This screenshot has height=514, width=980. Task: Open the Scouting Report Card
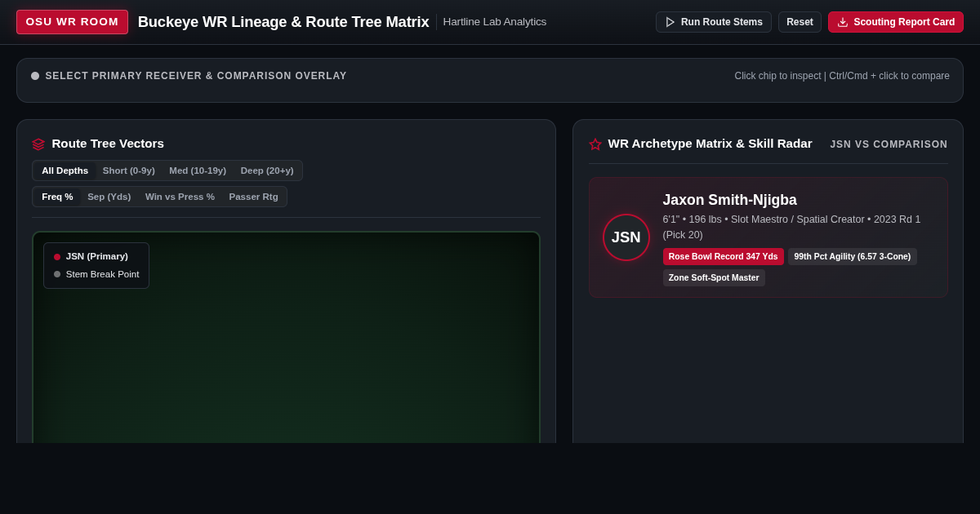point(896,22)
